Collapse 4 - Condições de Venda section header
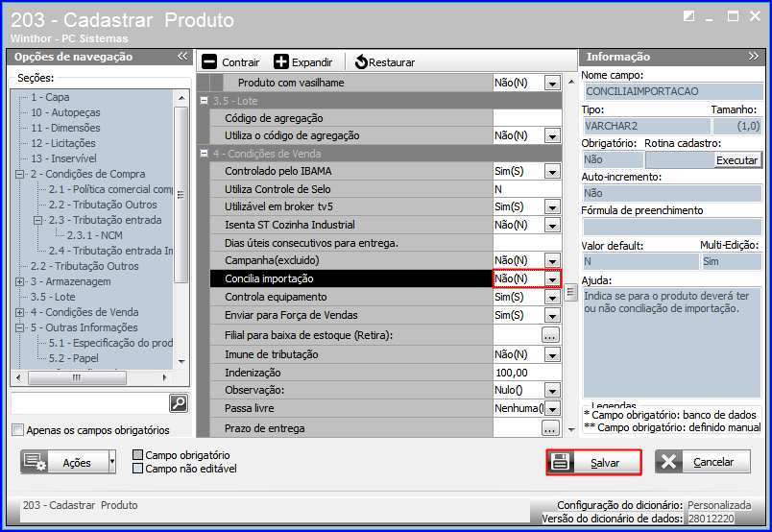 click(204, 154)
